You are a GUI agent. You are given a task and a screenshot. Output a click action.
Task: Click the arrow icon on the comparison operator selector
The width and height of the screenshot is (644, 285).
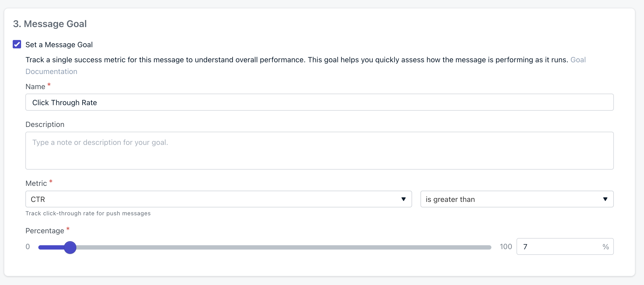605,199
